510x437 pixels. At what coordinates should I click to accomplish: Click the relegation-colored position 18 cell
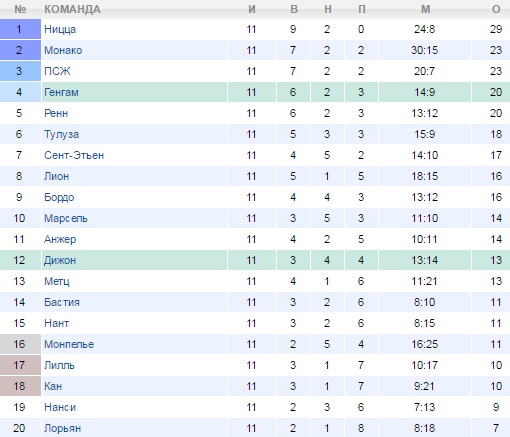(x=20, y=386)
